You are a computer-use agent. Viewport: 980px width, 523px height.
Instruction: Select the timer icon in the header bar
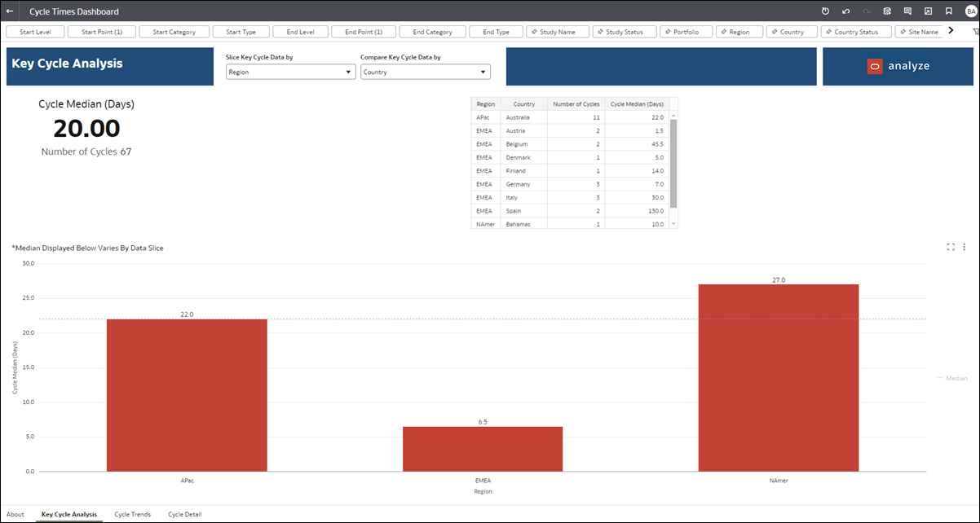tap(825, 11)
